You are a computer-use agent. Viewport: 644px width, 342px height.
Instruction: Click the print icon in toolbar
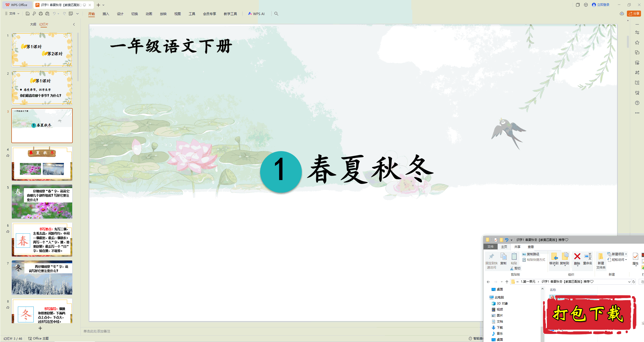(x=41, y=14)
